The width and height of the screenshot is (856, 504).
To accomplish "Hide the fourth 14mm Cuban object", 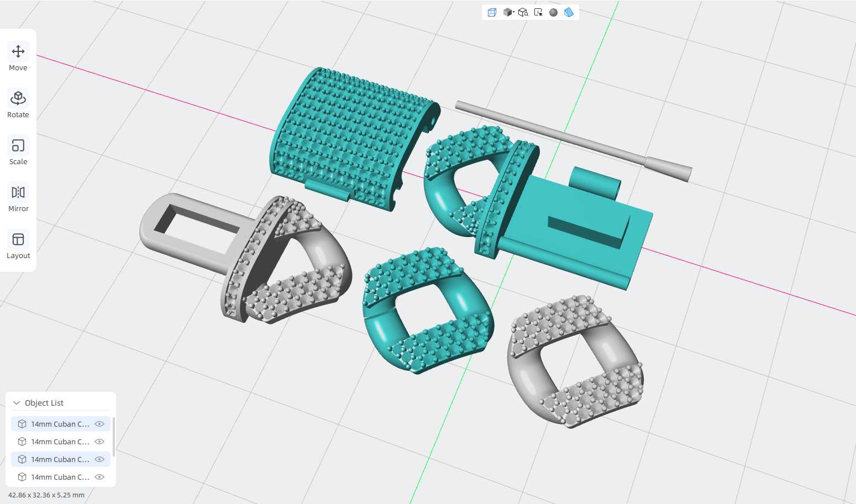I will coord(99,477).
